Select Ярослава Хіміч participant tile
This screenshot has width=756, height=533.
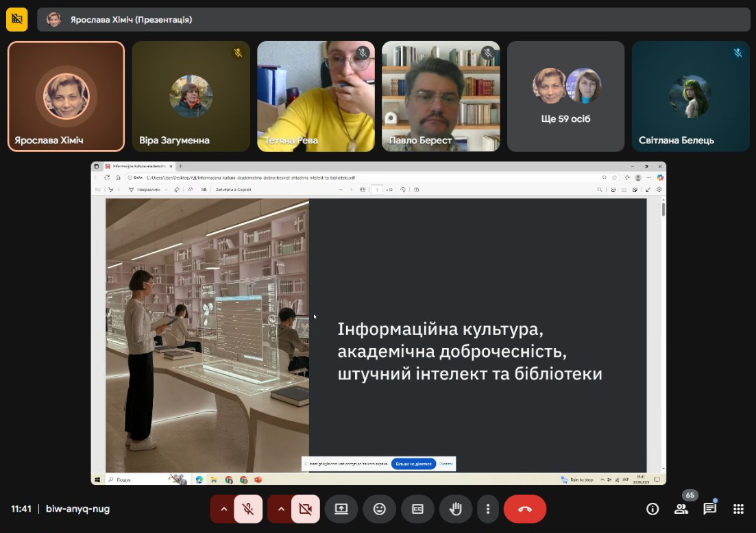click(66, 97)
